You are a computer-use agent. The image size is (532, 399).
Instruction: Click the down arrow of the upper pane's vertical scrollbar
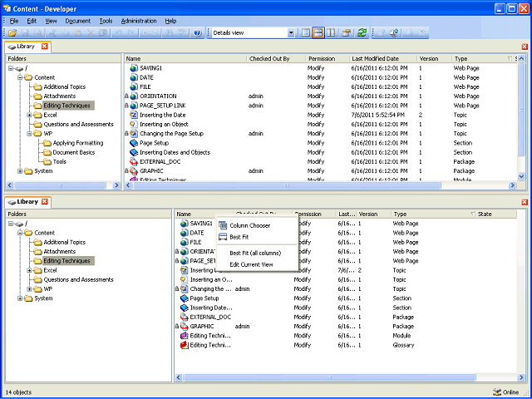pyautogui.click(x=521, y=176)
